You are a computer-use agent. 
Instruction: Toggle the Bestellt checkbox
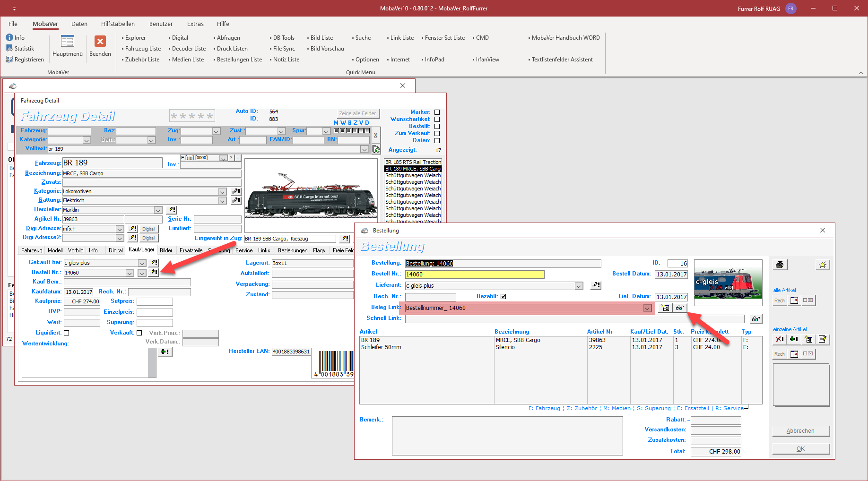point(437,126)
